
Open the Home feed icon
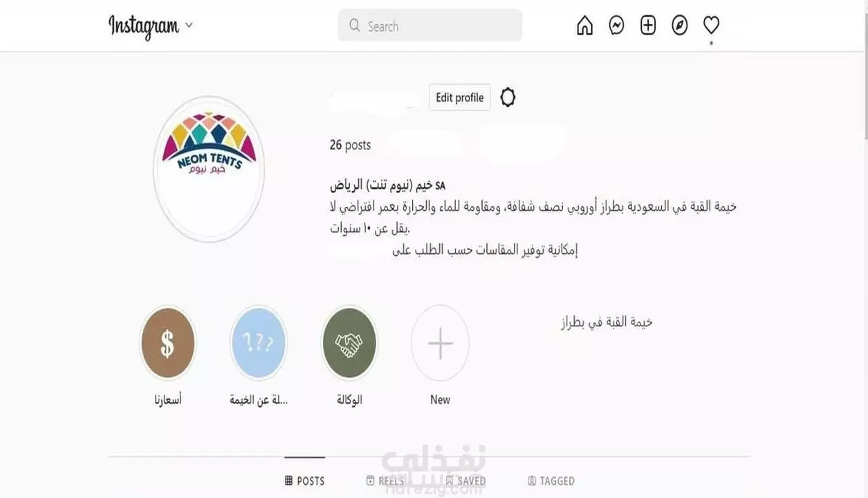(584, 26)
